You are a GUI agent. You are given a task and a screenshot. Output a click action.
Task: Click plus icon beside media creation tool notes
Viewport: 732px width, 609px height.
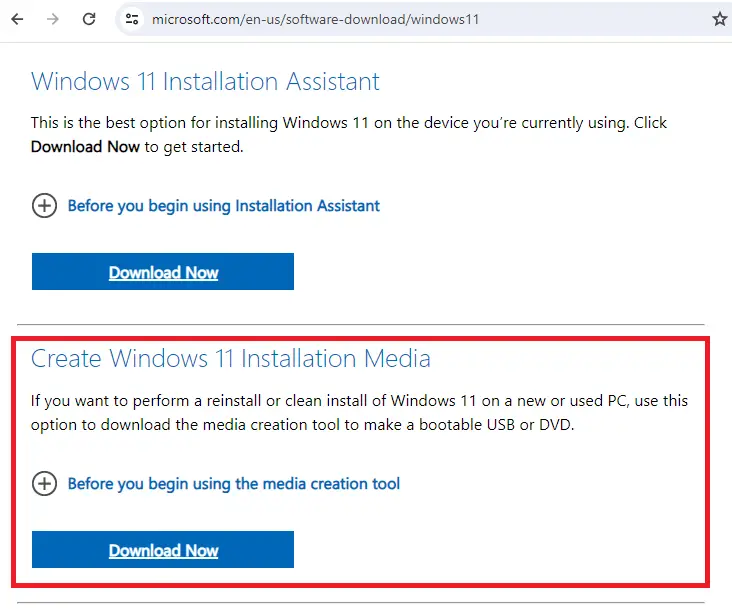coord(44,483)
